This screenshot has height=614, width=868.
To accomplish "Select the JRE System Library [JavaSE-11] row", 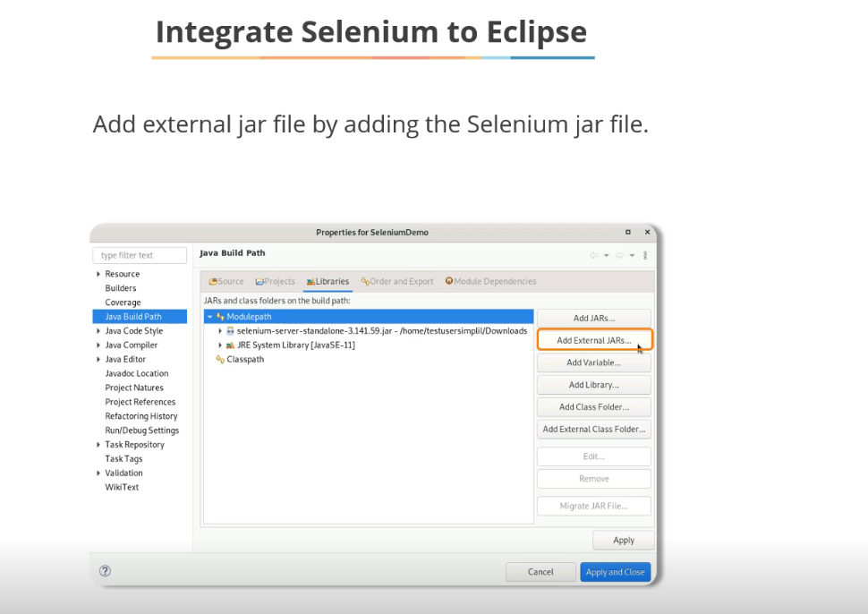I will (369, 345).
